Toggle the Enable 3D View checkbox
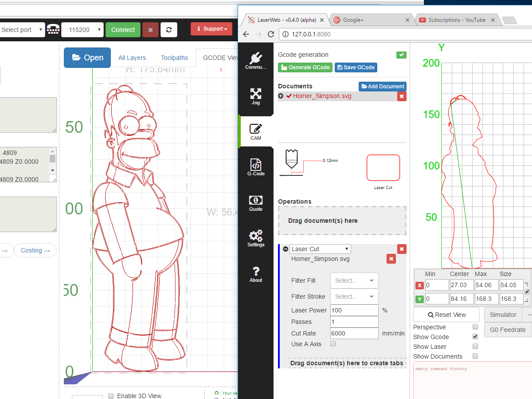Viewport: 532px width, 399px height. coord(111,395)
